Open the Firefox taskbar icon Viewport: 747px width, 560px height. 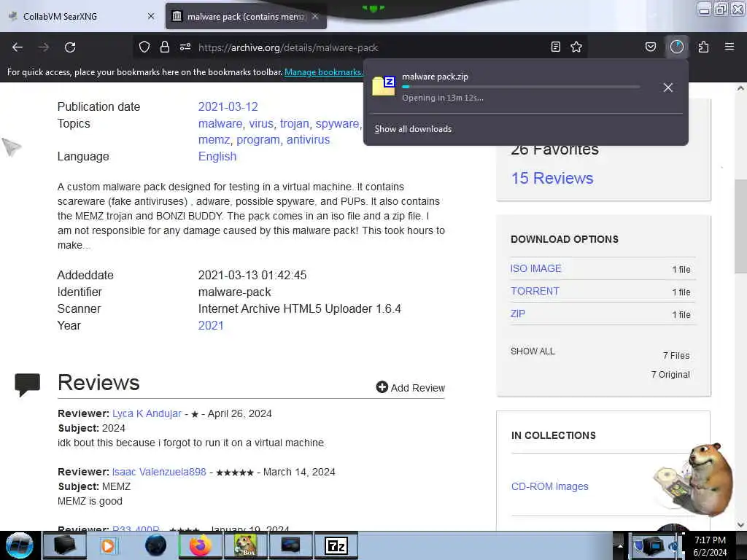pyautogui.click(x=200, y=545)
